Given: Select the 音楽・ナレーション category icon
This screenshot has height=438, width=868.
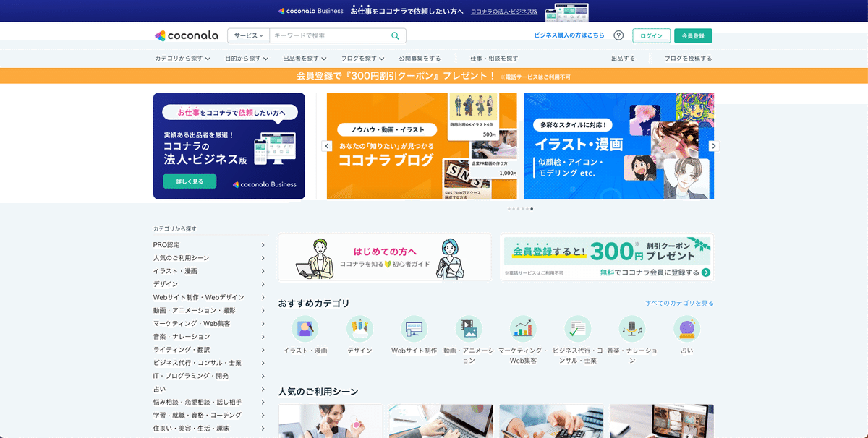Looking at the screenshot, I should [x=632, y=329].
